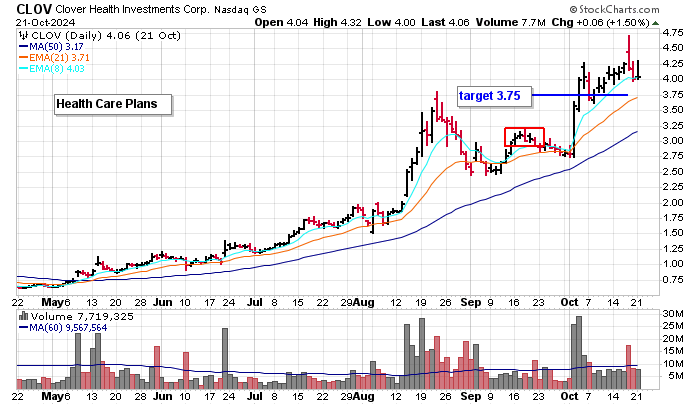
Task: Click the 1.25 price axis label
Action: [x=673, y=248]
